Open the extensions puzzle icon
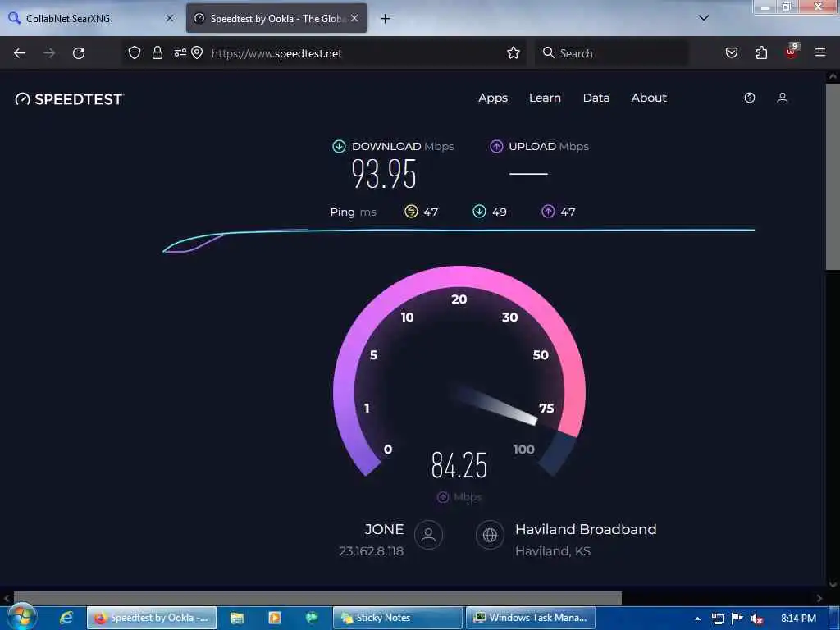 click(x=761, y=52)
